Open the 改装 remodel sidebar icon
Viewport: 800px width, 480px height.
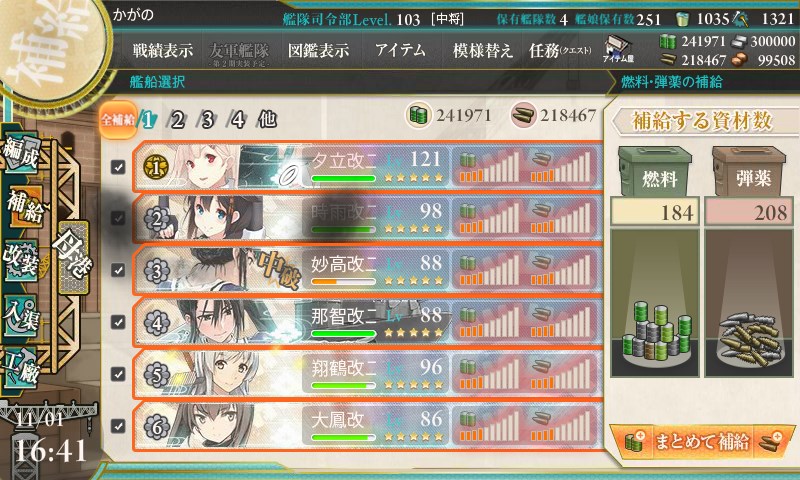(x=21, y=261)
